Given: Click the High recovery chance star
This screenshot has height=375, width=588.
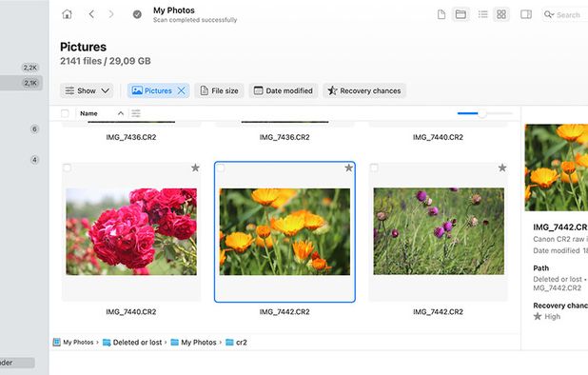Looking at the screenshot, I should pyautogui.click(x=538, y=317).
